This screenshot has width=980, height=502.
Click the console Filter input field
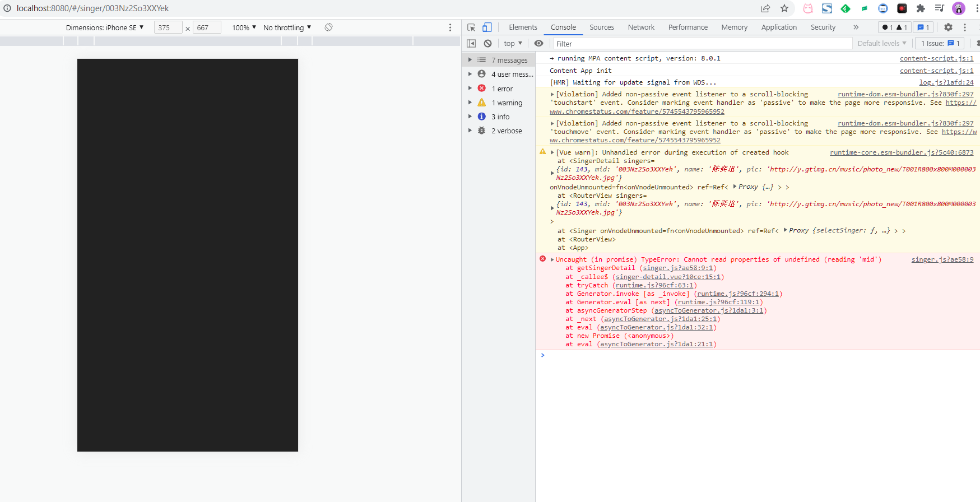(702, 44)
